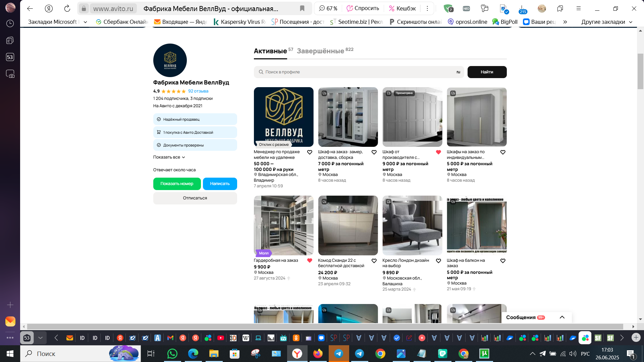Remove favorite from Гардеробная на заказ listing
Viewport: 644px width, 362px height.
(310, 261)
